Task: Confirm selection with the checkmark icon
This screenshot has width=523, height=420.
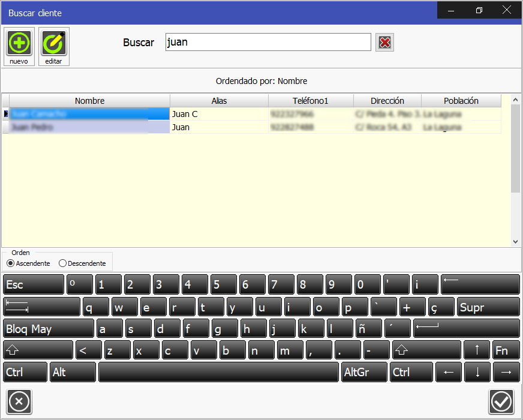Action: point(501,401)
